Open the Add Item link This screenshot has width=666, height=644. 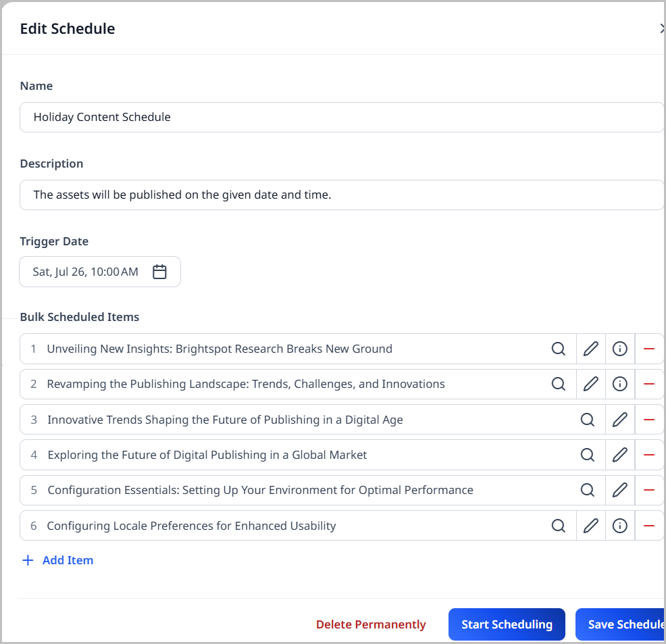pos(68,560)
